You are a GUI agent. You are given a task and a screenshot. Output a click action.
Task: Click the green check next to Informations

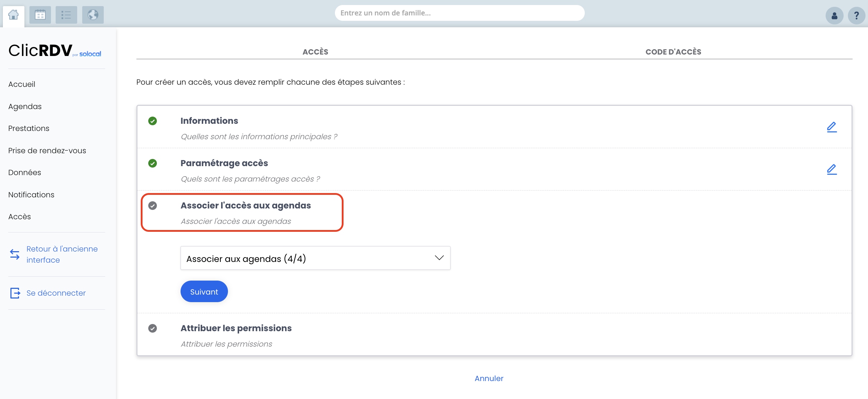153,121
